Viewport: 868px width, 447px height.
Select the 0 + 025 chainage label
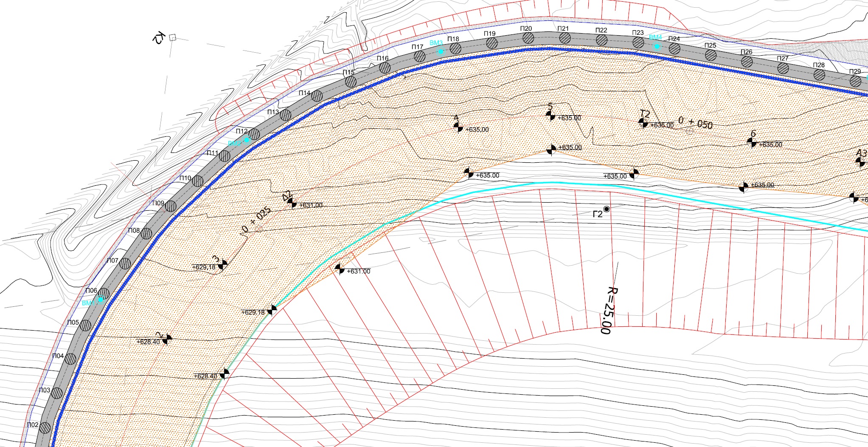256,220
